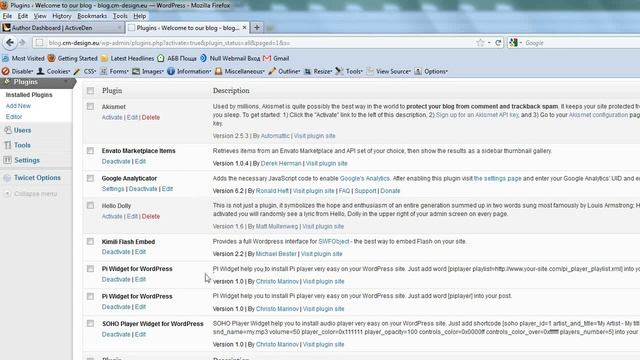The width and height of the screenshot is (640, 360).
Task: Select all plugins with header checkbox
Action: (90, 91)
